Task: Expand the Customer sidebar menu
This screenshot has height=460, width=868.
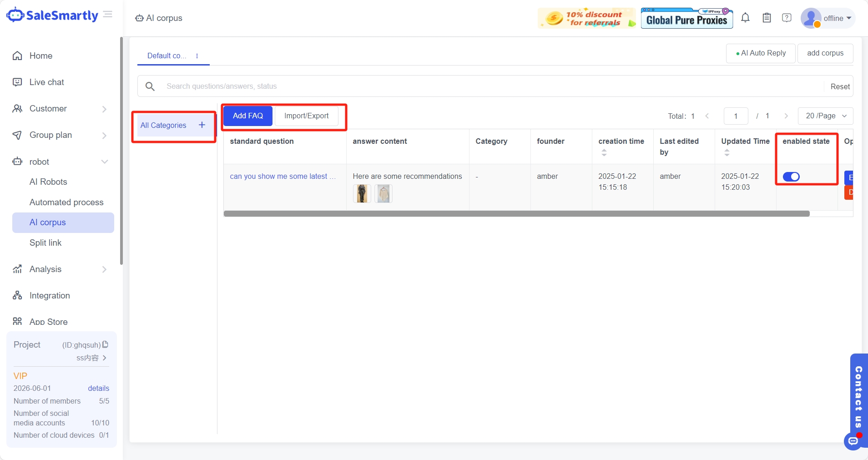Action: 104,109
